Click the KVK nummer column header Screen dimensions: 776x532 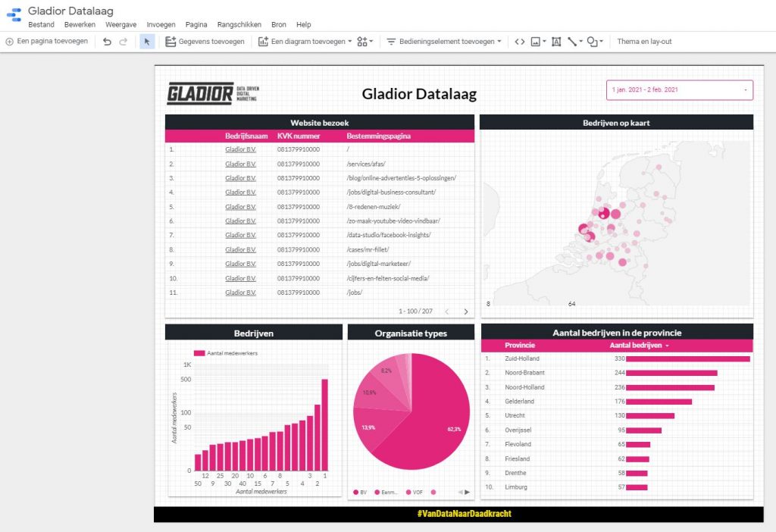point(299,136)
